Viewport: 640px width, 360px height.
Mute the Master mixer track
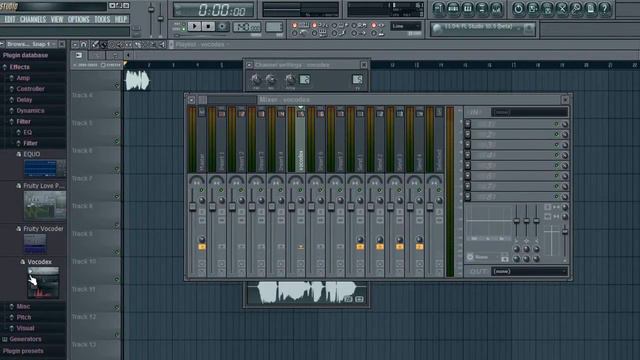coord(201,190)
